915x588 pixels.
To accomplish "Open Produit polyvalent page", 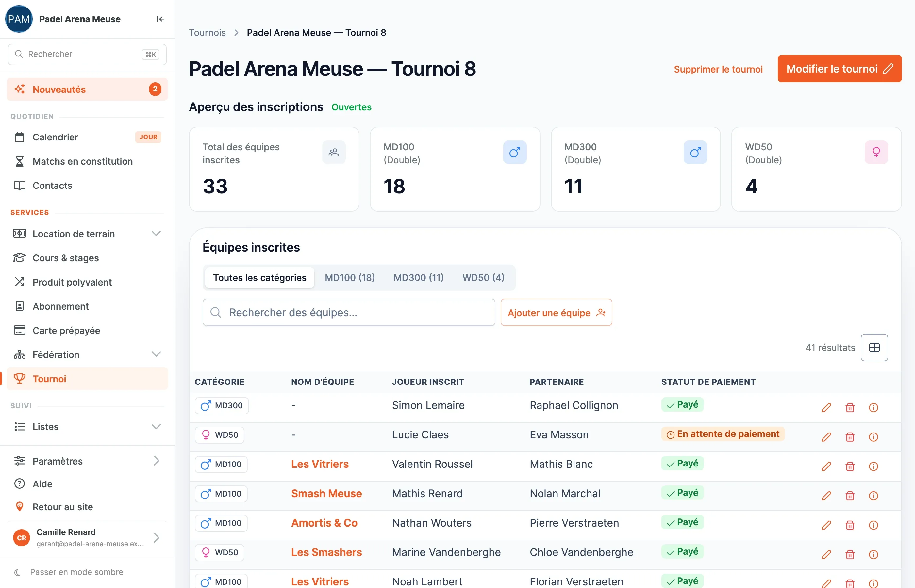I will coord(87,282).
